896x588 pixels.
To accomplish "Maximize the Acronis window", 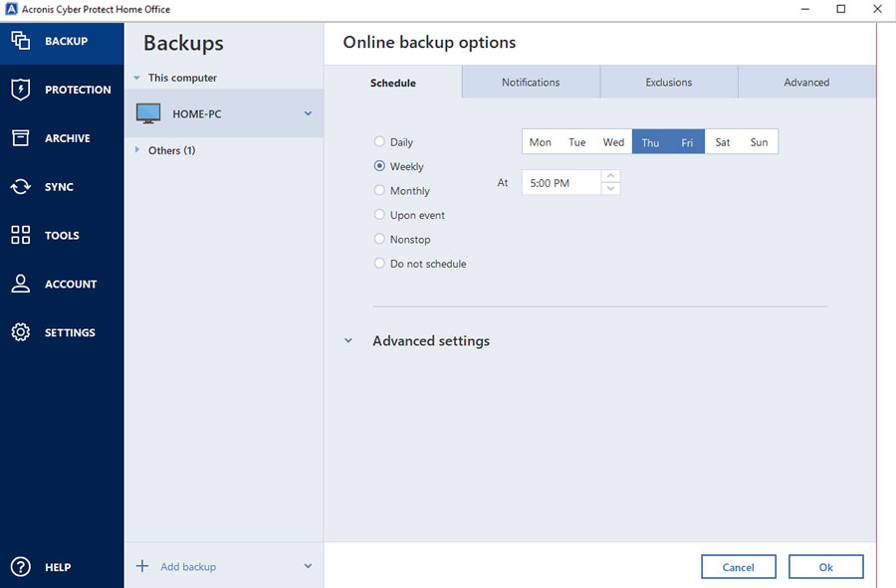I will 841,9.
